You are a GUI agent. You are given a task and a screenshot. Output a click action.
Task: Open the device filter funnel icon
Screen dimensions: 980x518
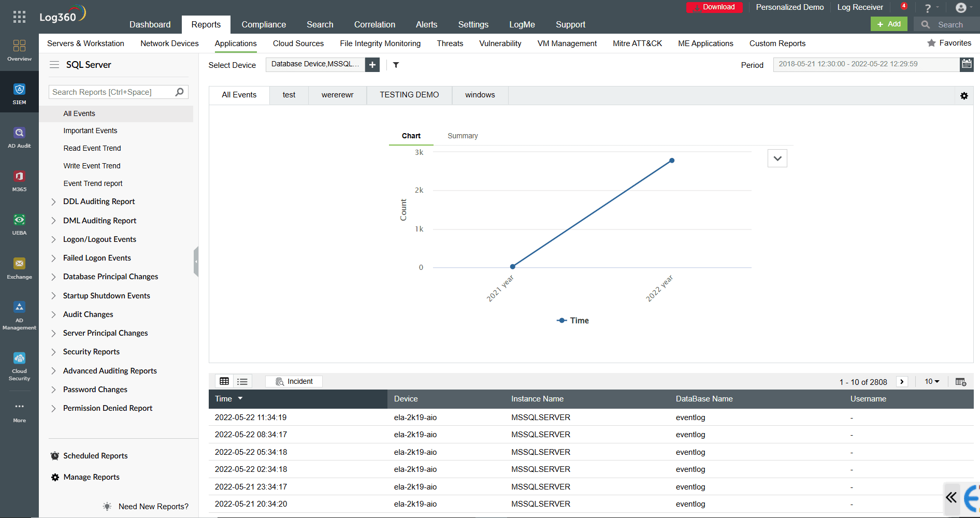[396, 65]
